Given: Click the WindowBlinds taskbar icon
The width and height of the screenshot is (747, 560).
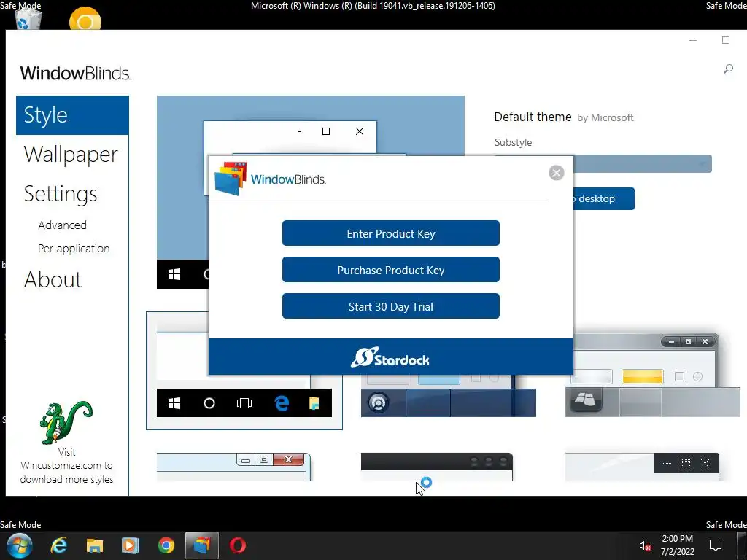Looking at the screenshot, I should coord(202,545).
